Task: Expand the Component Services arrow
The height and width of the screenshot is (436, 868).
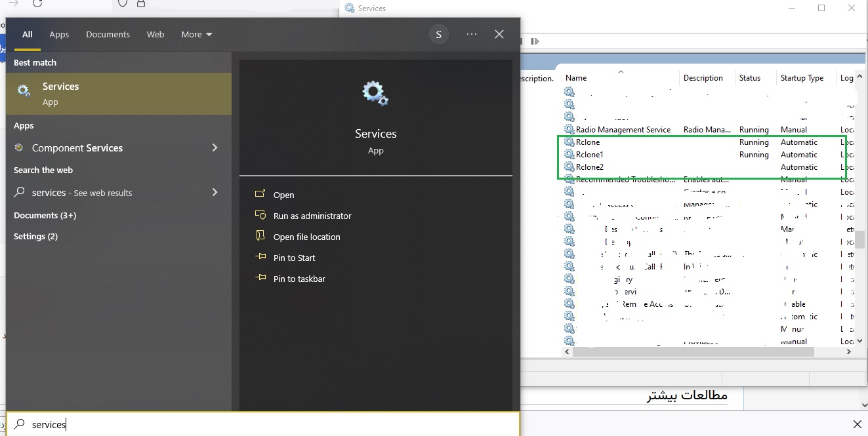Action: pyautogui.click(x=215, y=148)
